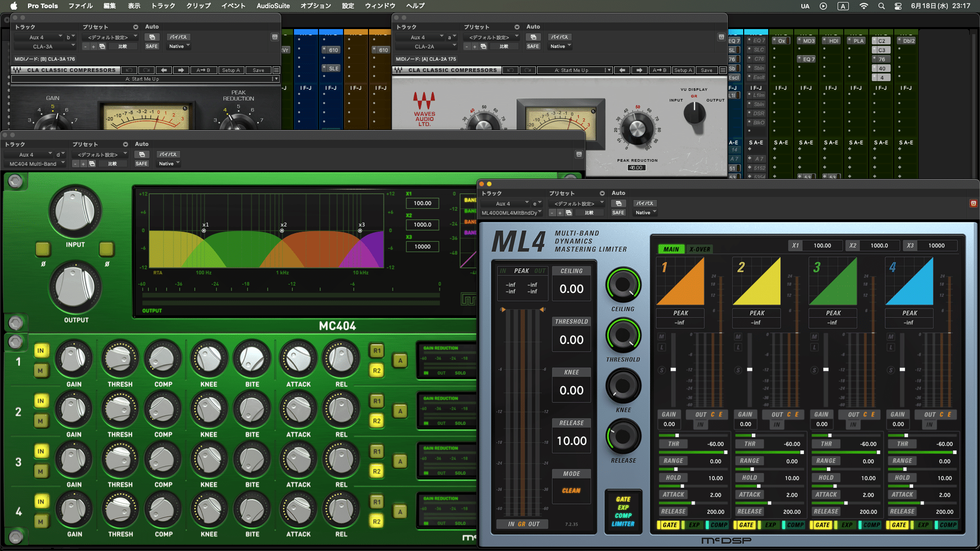The width and height of the screenshot is (980, 551).
Task: Click plus next-preset button in ML4 header
Action: coord(560,213)
